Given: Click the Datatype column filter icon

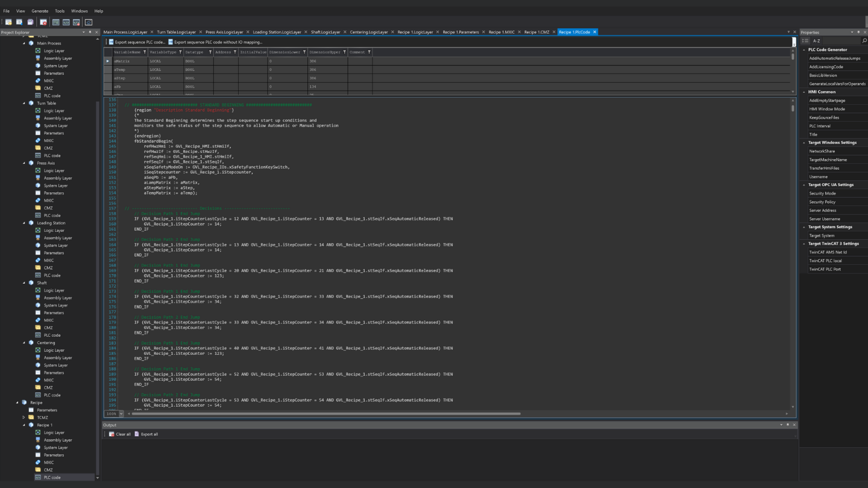Looking at the screenshot, I should [210, 52].
